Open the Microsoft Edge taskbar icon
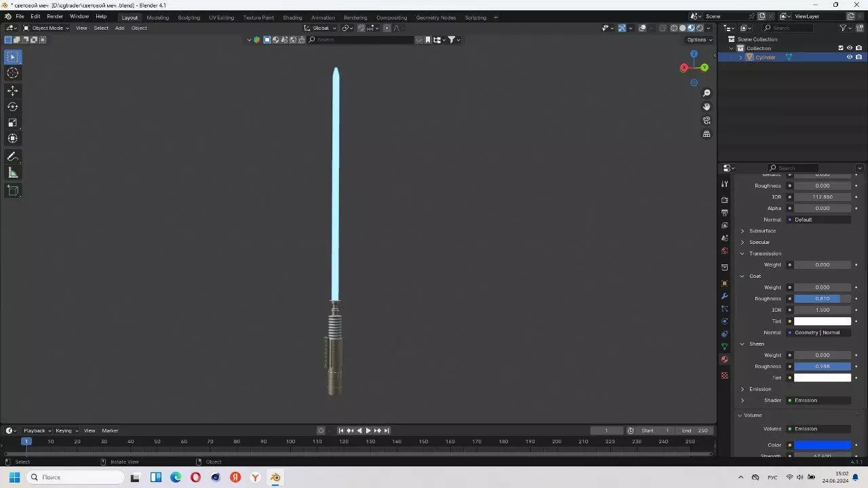The width and height of the screenshot is (868, 488). [176, 477]
